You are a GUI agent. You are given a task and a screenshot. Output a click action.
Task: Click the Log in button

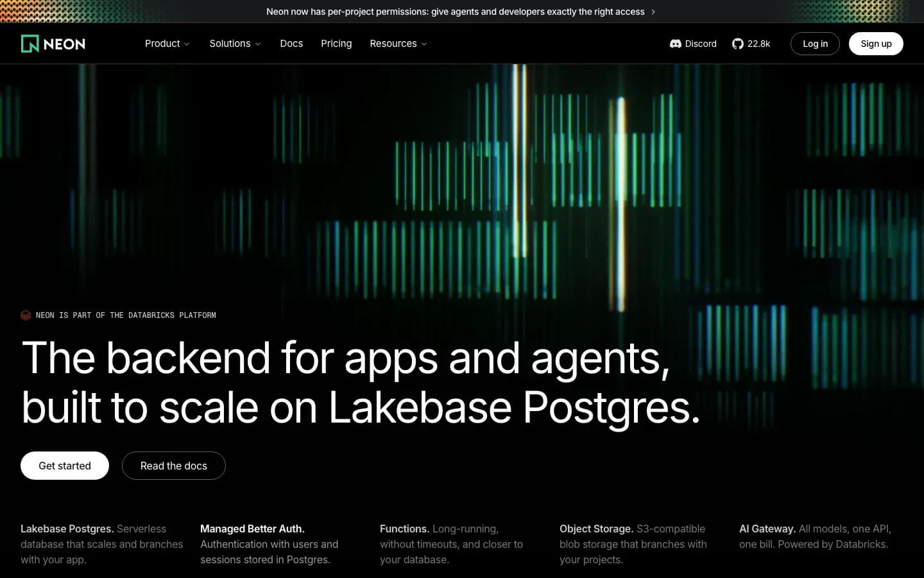(815, 44)
